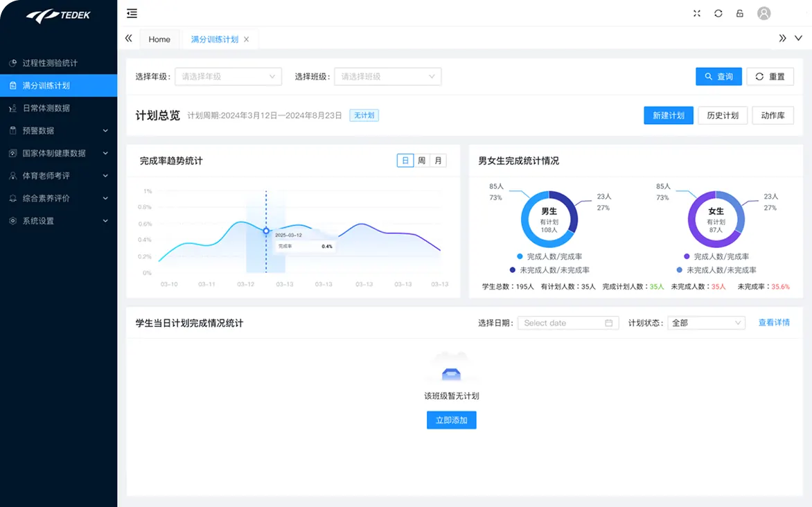Open the 查看详情 link

[x=774, y=323]
